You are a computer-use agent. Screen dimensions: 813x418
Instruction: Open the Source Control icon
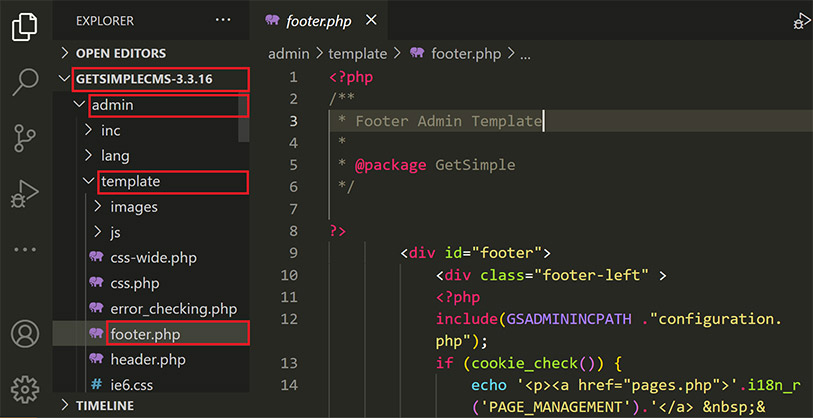pyautogui.click(x=25, y=137)
